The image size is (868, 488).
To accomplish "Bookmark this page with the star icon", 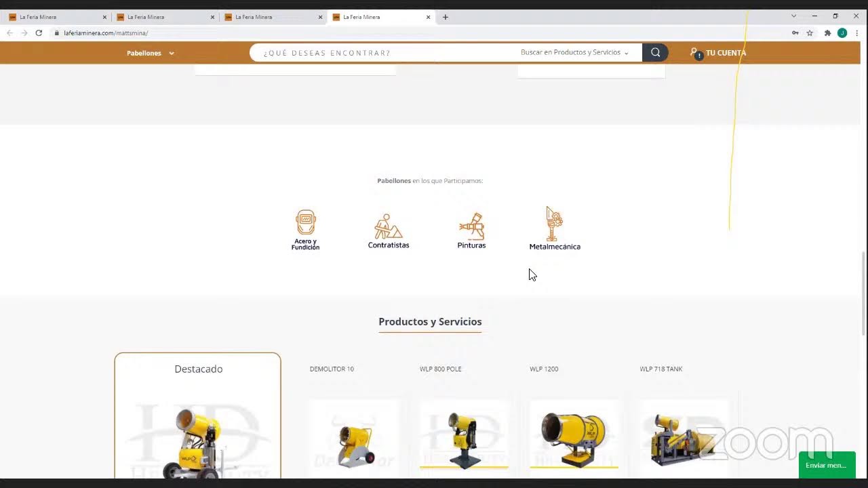I will 810,33.
